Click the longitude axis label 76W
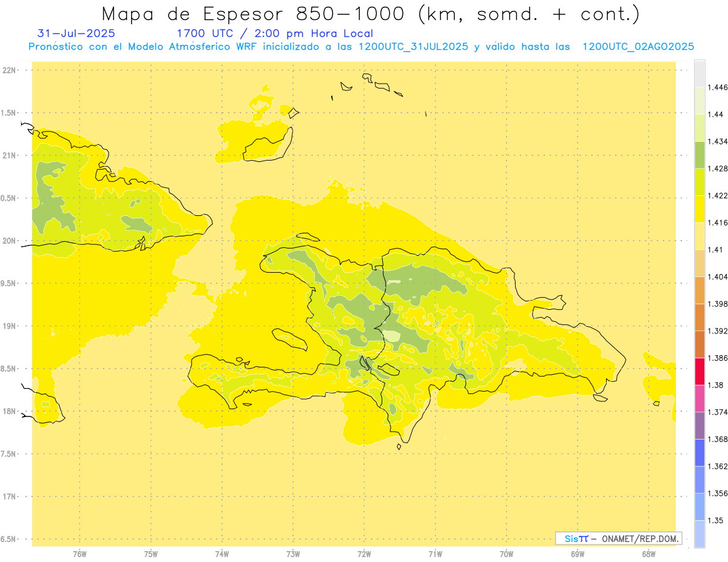This screenshot has width=728, height=562. 79,554
